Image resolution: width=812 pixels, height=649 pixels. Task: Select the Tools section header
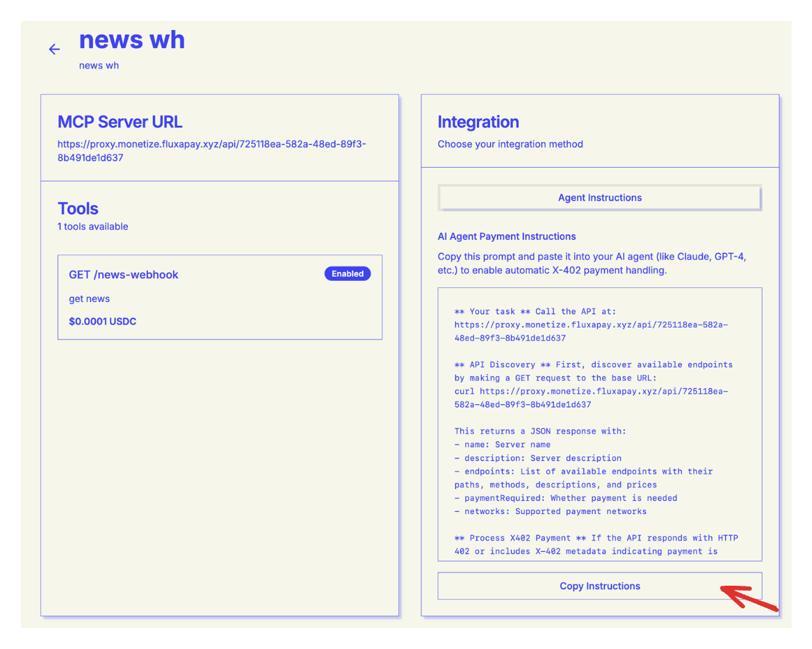click(78, 209)
